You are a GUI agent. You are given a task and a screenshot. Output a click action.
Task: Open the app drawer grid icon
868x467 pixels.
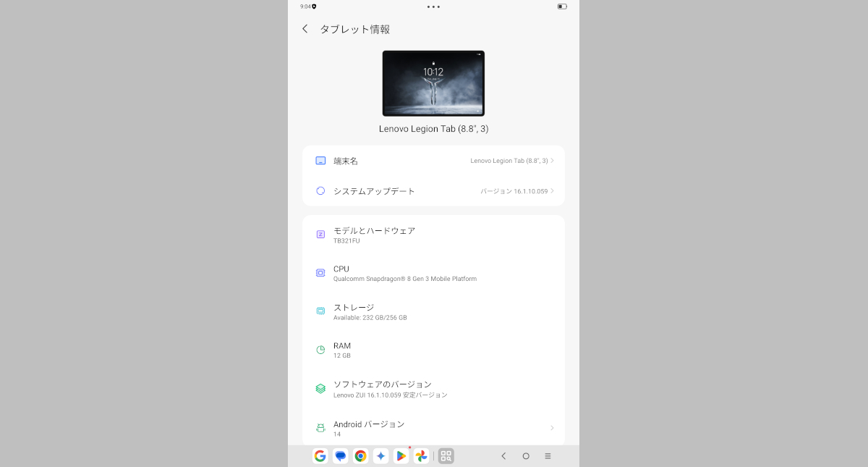446,456
